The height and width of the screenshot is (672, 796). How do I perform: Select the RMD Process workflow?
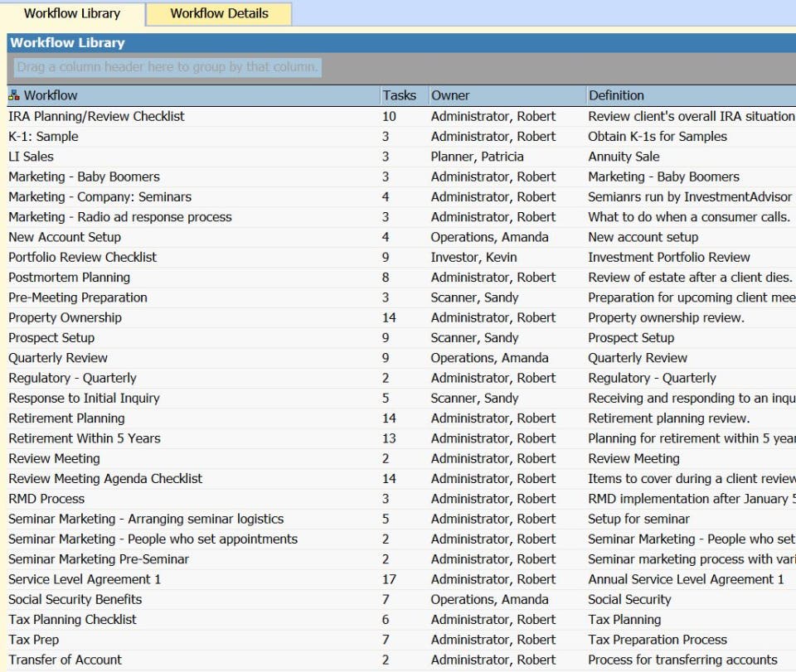(46, 499)
